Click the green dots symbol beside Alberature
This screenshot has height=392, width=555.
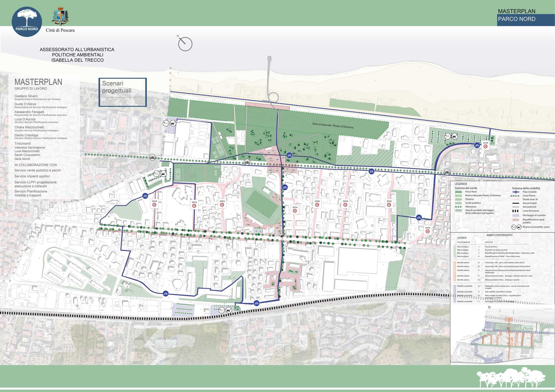point(458,207)
